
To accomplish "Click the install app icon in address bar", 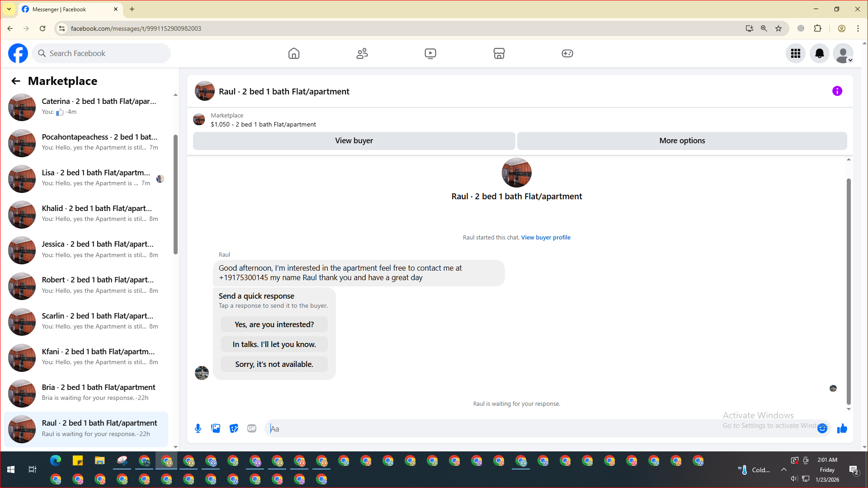I will (750, 28).
